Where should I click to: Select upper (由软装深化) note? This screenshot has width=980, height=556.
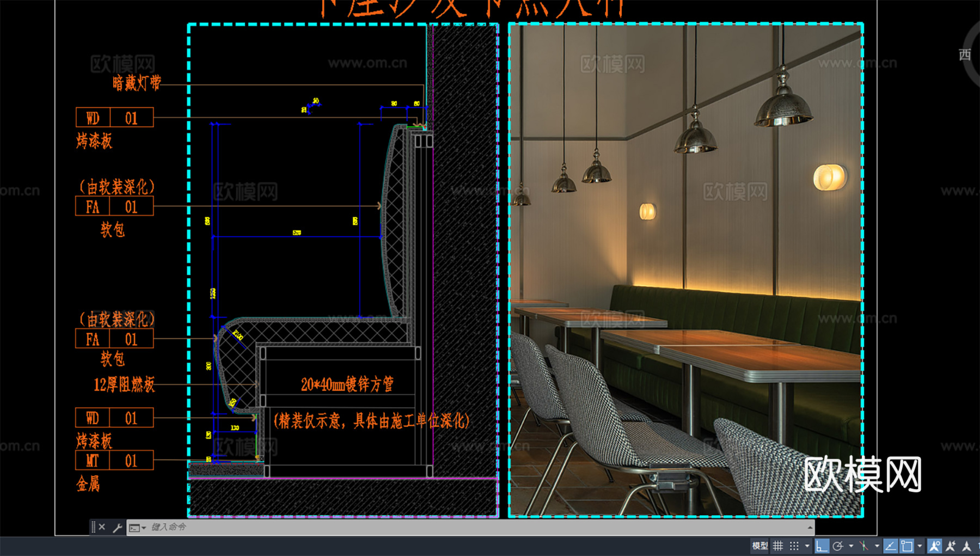pyautogui.click(x=117, y=187)
